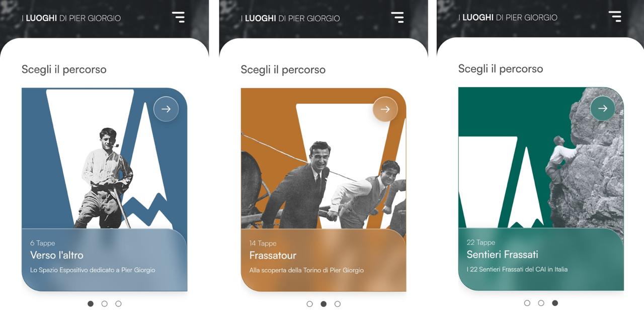Select third carousel dot under Frassatour card

[x=338, y=304]
